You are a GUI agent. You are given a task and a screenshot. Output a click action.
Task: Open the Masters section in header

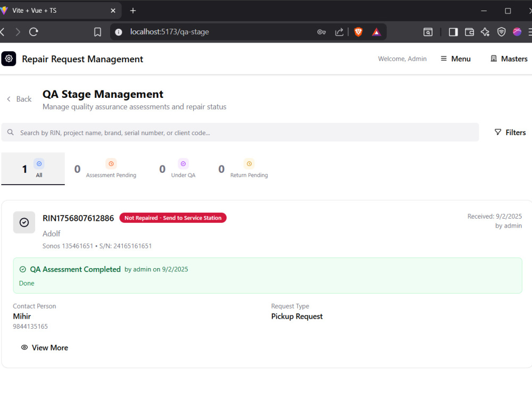coord(509,59)
